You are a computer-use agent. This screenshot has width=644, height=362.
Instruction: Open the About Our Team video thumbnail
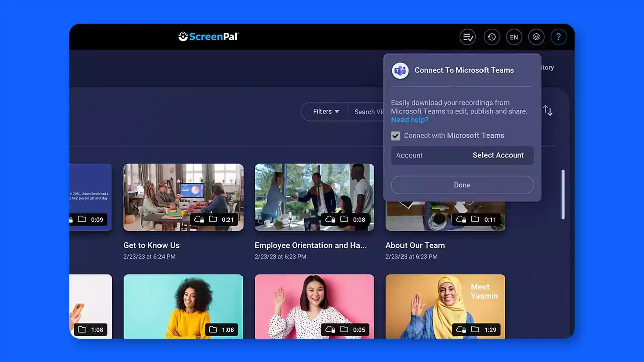445,215
